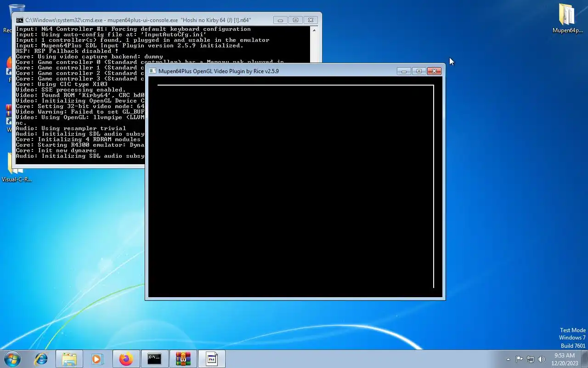Launch Internet Explorer from taskbar

coord(41,359)
